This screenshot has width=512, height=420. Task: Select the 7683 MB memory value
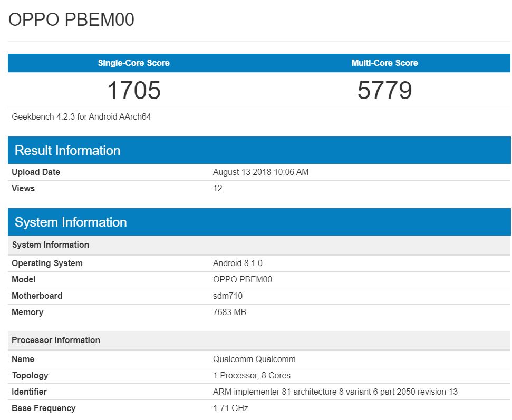pyautogui.click(x=229, y=312)
